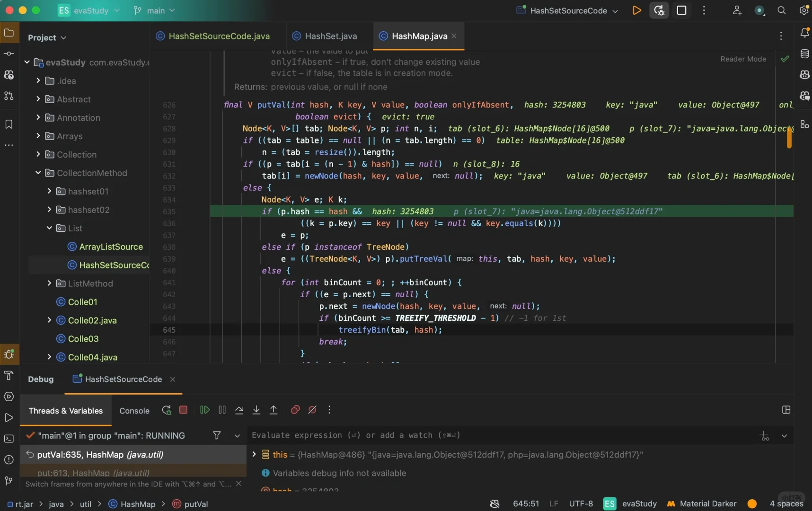Collapse the CollectionMethod package

38,173
